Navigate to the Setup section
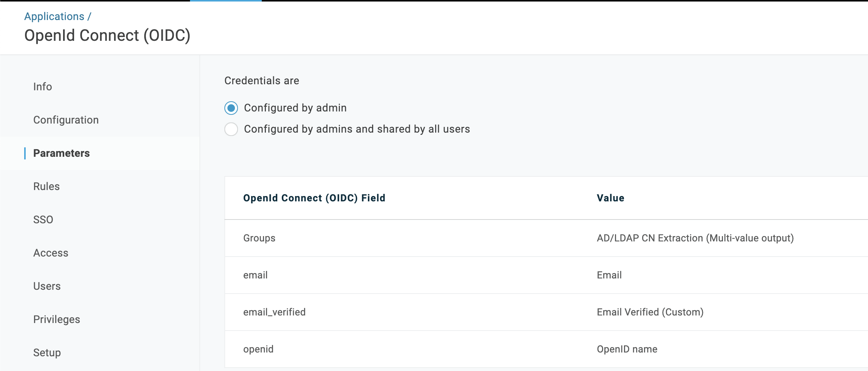 coord(47,352)
